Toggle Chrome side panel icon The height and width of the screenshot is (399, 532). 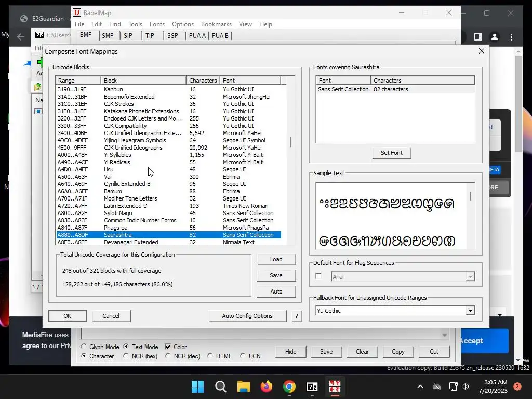[478, 37]
